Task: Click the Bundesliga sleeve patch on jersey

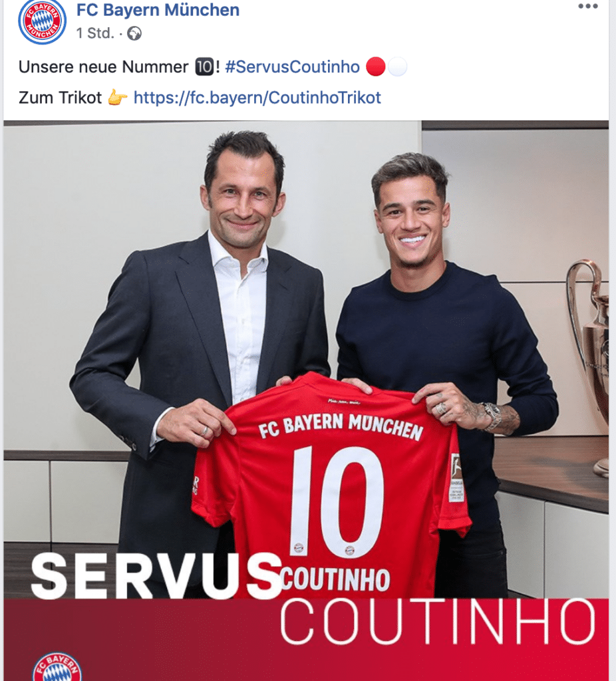Action: pos(456,477)
